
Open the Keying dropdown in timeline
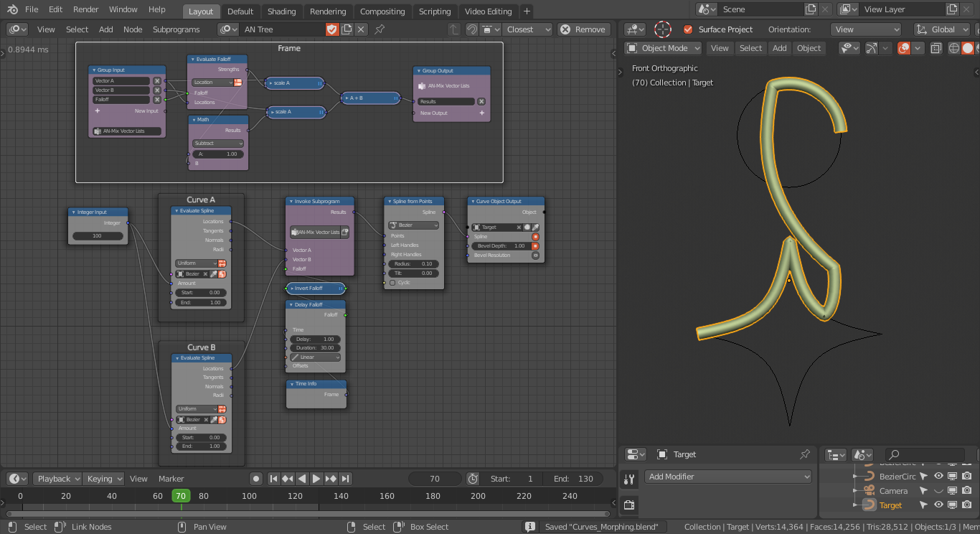[x=104, y=479]
